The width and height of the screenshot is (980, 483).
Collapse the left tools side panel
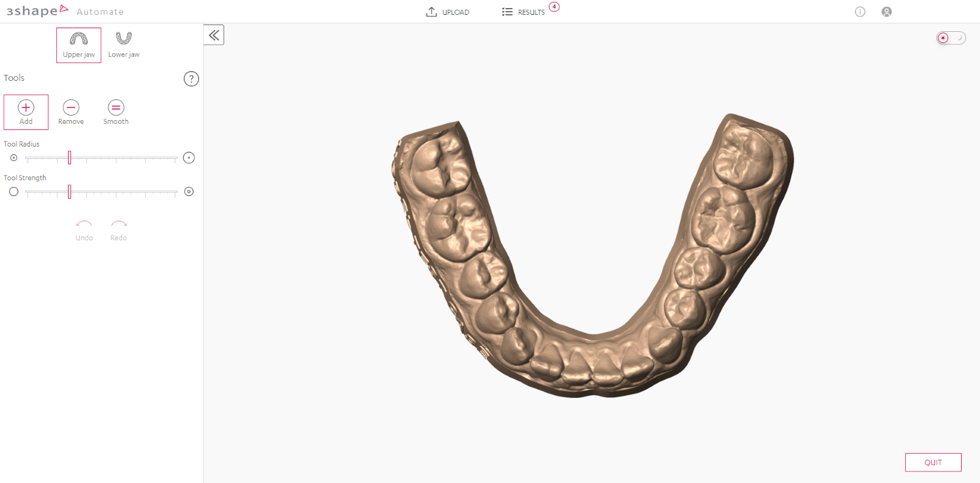(214, 35)
